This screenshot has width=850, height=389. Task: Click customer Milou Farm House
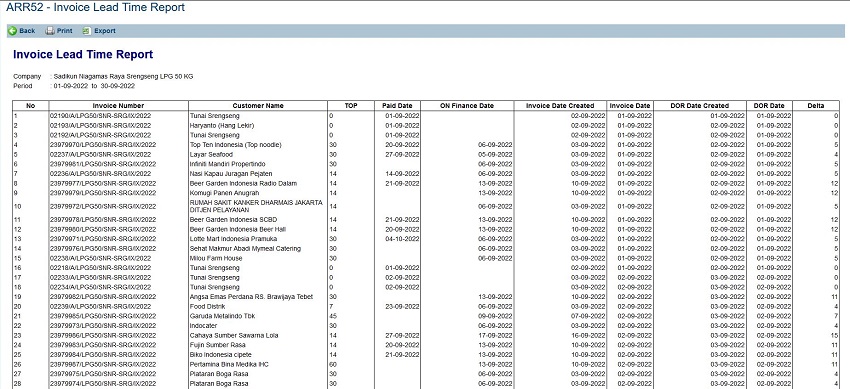(216, 258)
